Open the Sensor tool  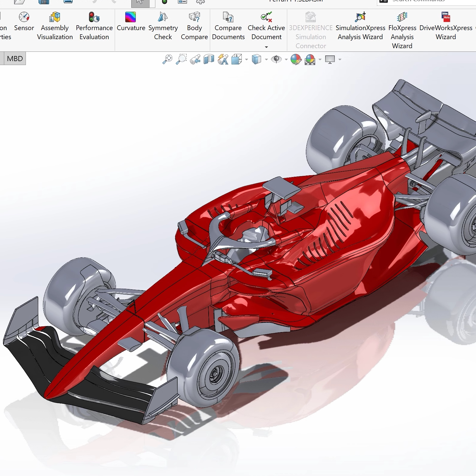[24, 22]
